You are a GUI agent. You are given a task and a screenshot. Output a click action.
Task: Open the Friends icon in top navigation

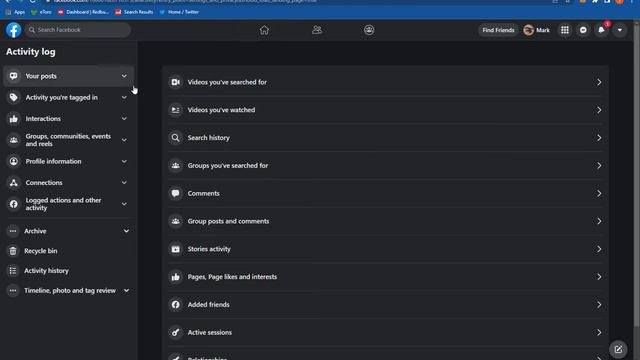[317, 30]
